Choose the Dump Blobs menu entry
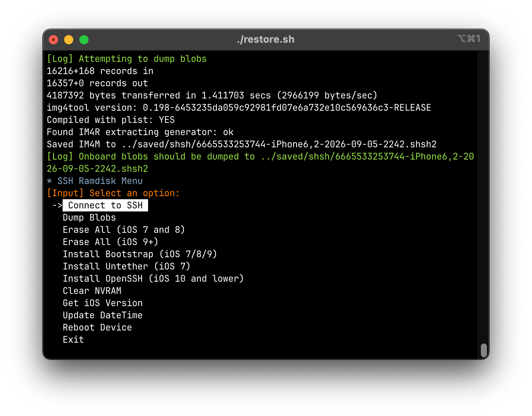This screenshot has height=416, width=532. pyautogui.click(x=89, y=218)
